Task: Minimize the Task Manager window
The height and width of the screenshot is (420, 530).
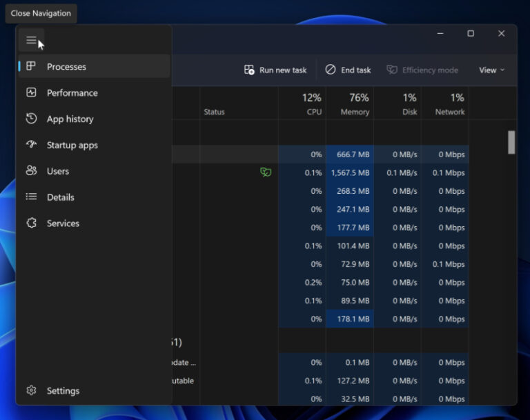Action: click(440, 34)
